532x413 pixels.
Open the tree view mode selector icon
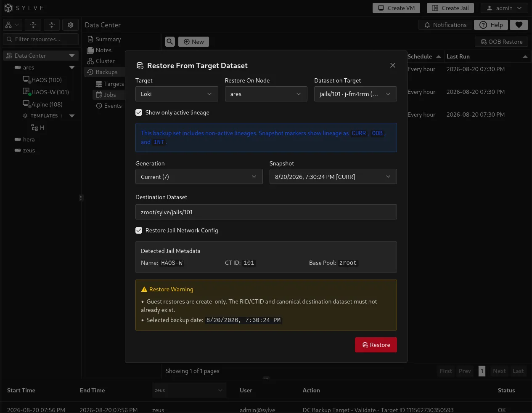coord(12,25)
